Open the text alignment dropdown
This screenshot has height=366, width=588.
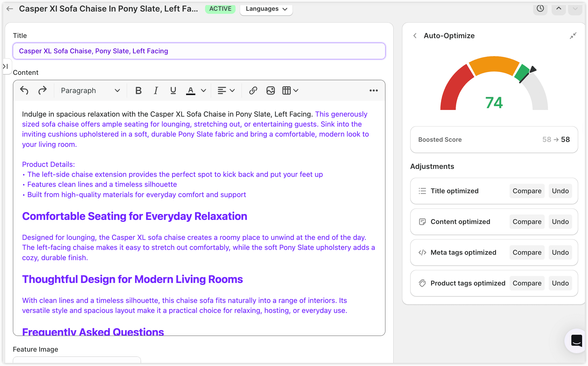click(226, 90)
